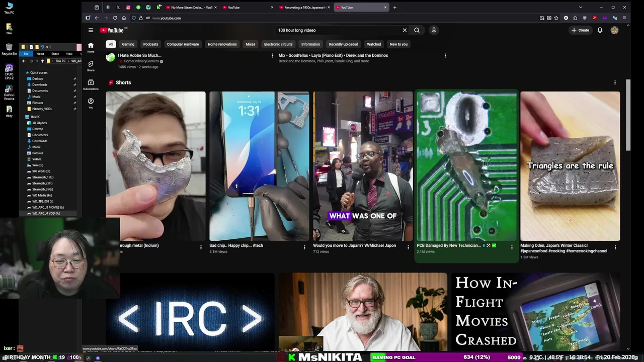Image resolution: width=644 pixels, height=362 pixels.
Task: Open the YouTube guide hamburger menu
Action: pyautogui.click(x=91, y=30)
